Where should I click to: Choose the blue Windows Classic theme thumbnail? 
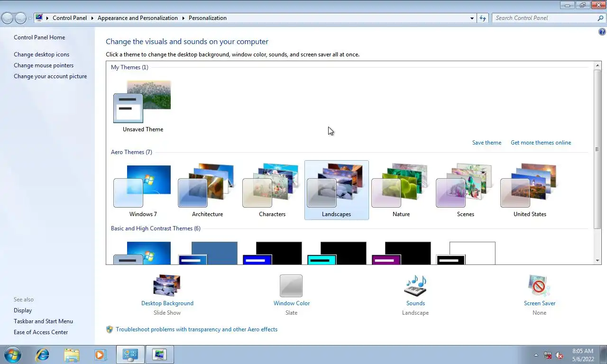(207, 253)
